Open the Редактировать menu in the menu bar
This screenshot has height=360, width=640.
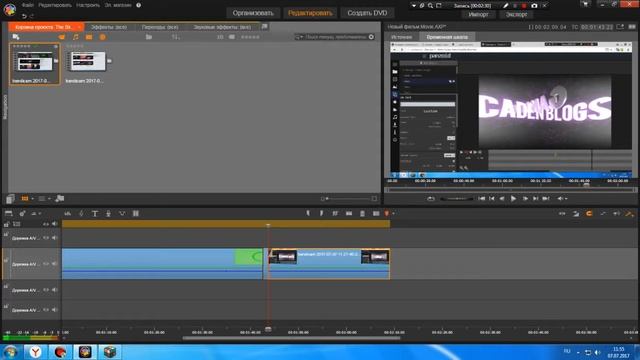point(55,5)
